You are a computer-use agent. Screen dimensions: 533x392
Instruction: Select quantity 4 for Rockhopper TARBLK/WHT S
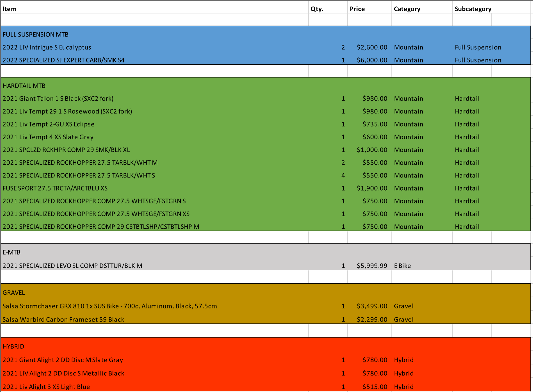343,176
